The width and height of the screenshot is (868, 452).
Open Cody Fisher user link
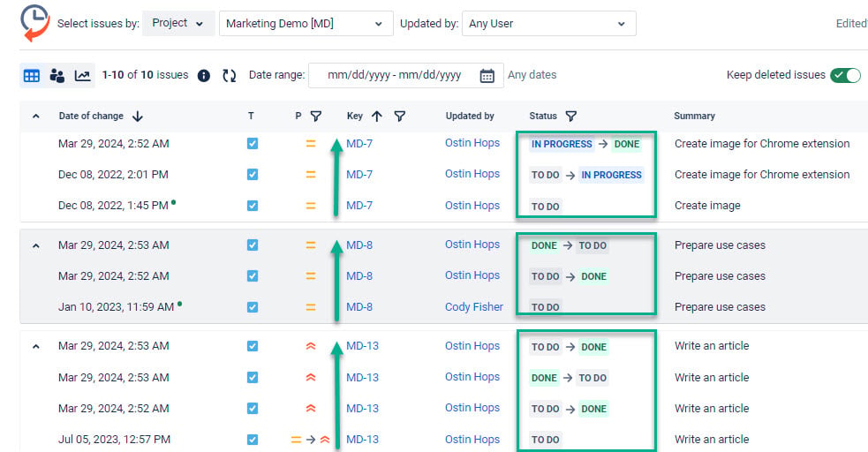pos(474,307)
